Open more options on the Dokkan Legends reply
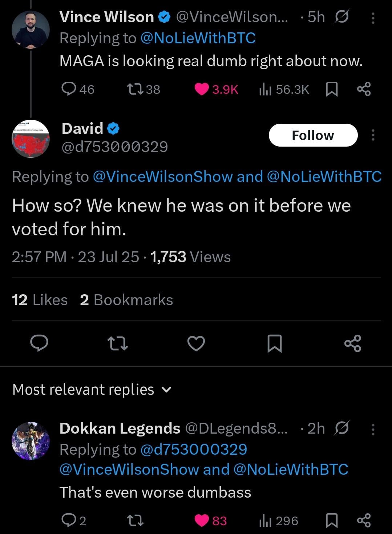 [373, 429]
